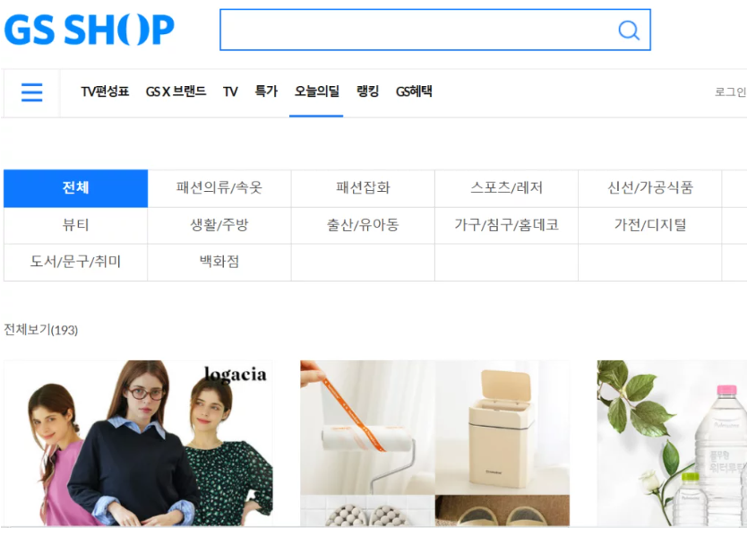Open the lint roller and trash bin product
Image resolution: width=756 pixels, height=537 pixels.
(435, 443)
